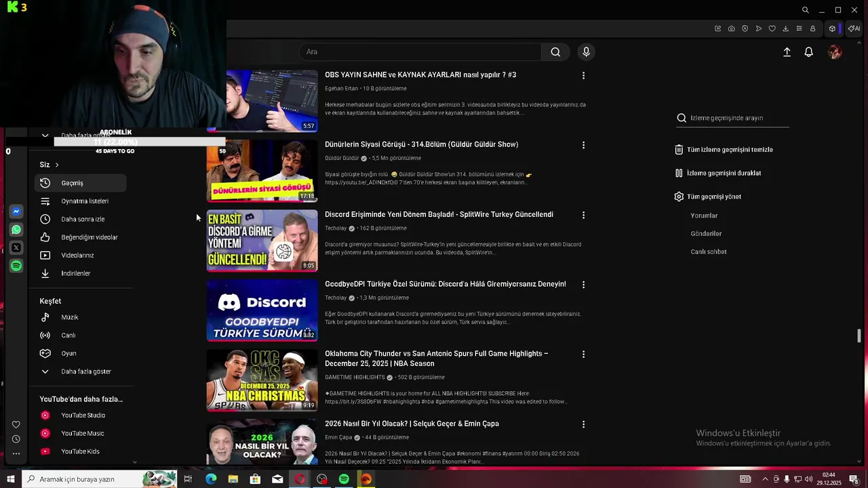Click the edit page icon in address bar

[x=717, y=28]
